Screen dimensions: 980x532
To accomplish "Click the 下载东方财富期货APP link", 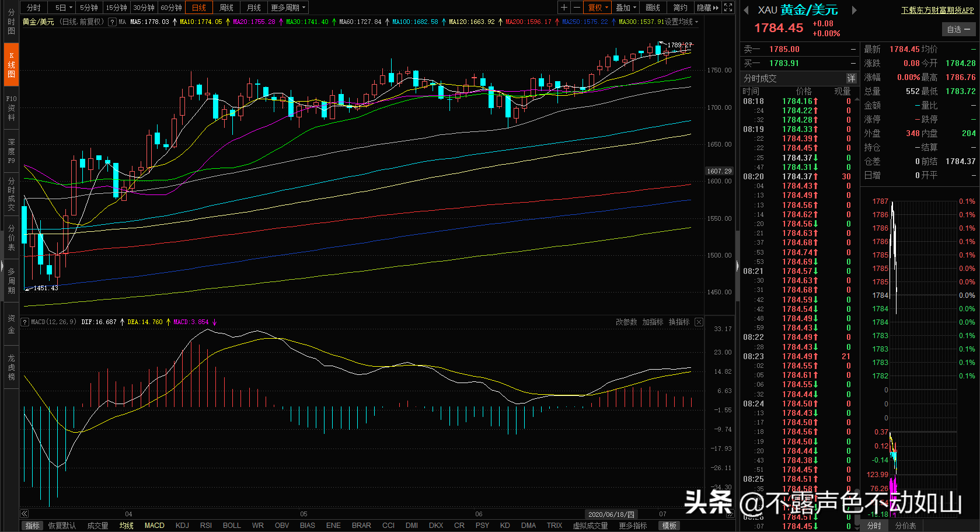I will pos(937,9).
